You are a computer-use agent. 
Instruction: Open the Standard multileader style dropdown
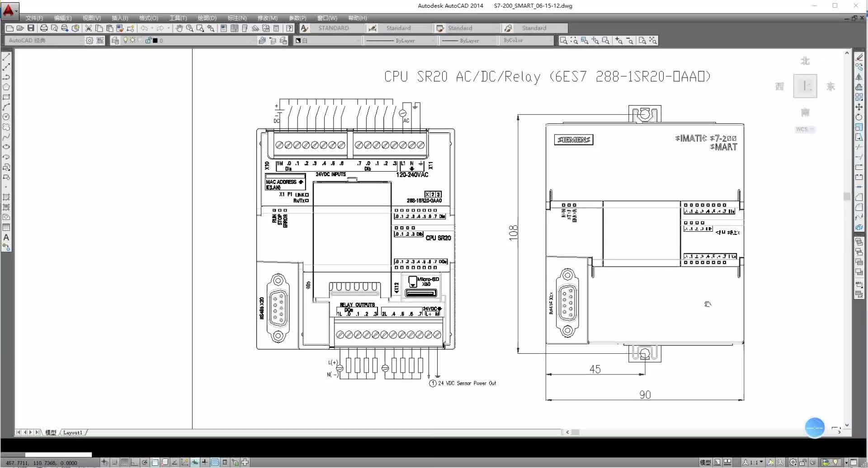point(541,28)
